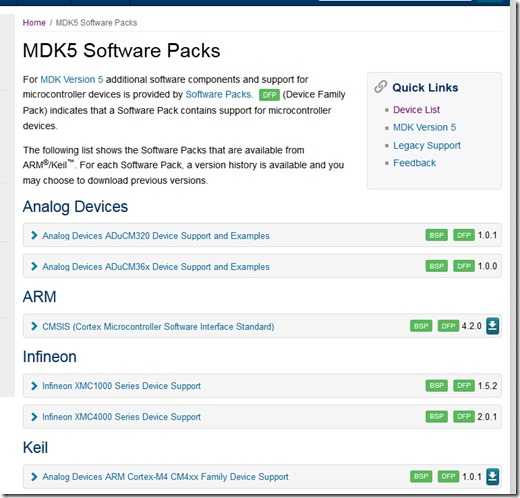Image resolution: width=520 pixels, height=498 pixels.
Task: Click the DFP badge on XMC1000 row
Action: pos(464,386)
